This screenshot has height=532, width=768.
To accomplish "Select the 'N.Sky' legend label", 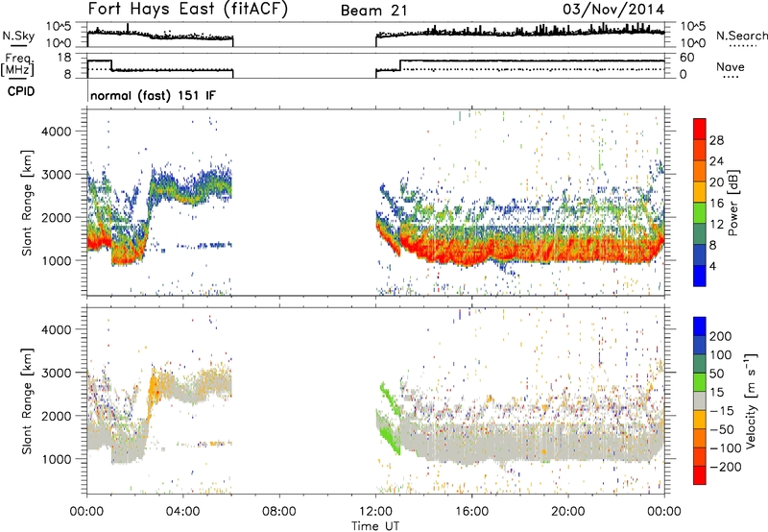I will [18, 36].
